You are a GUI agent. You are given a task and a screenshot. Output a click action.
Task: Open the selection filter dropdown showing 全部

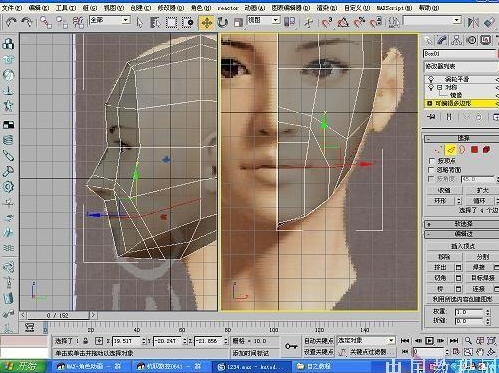coord(110,20)
